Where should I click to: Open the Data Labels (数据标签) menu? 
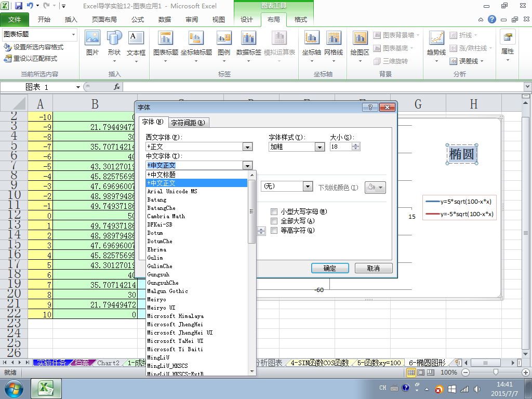[x=249, y=46]
